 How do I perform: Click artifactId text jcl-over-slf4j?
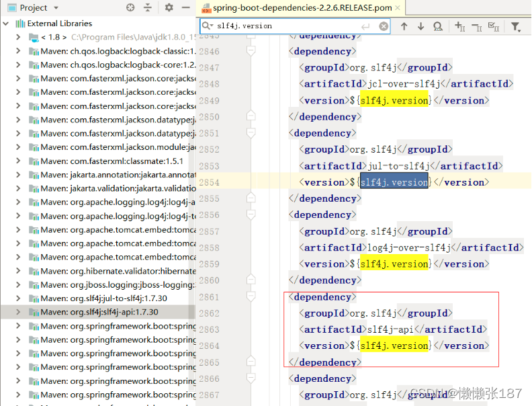coord(404,84)
